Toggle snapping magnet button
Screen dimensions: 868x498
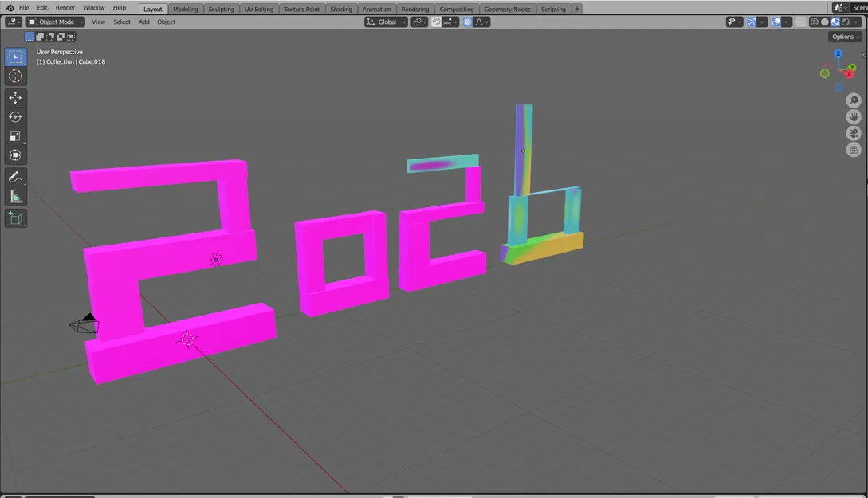pyautogui.click(x=436, y=22)
